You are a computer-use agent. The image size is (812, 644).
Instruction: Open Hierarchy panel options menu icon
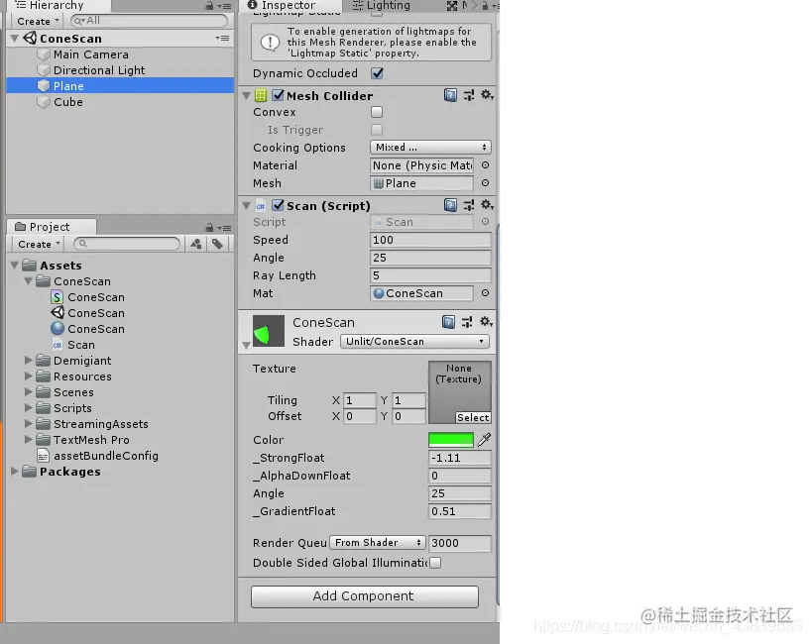[225, 6]
